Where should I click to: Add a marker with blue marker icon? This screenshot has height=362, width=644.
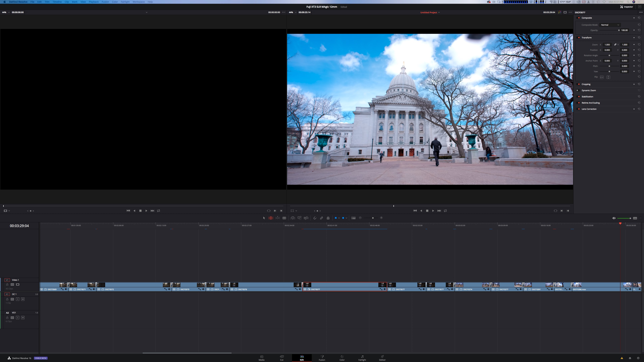click(x=343, y=218)
